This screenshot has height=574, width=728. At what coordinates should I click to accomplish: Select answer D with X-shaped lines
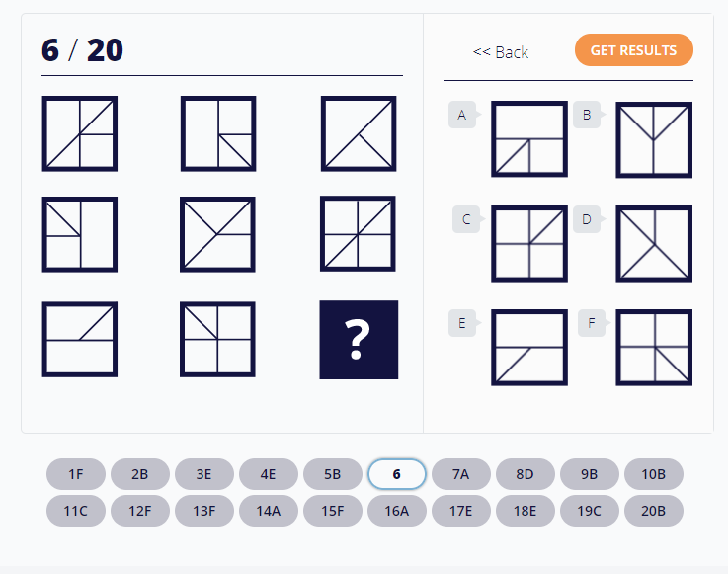coord(654,243)
